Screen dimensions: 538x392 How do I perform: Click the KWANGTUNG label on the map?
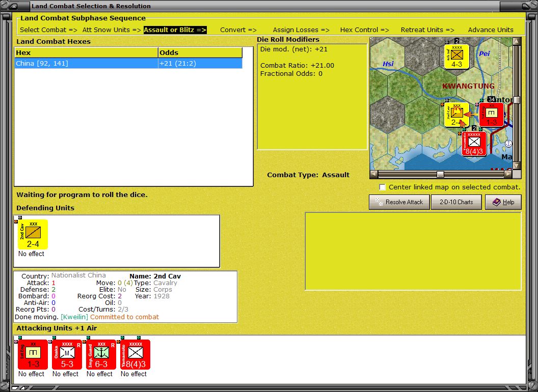[x=468, y=86]
